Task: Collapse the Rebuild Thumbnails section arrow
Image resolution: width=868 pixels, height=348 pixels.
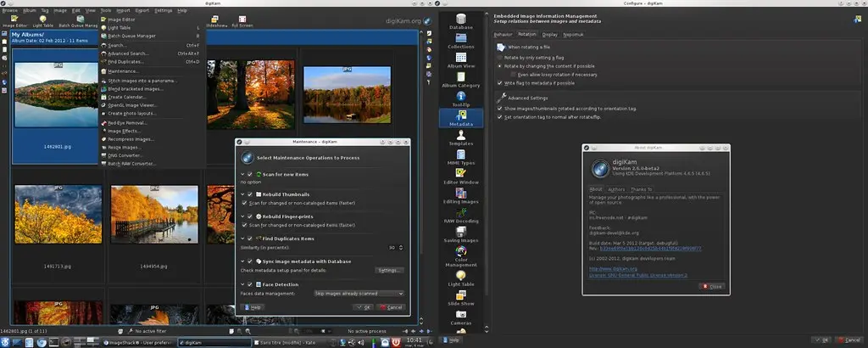Action: 242,194
